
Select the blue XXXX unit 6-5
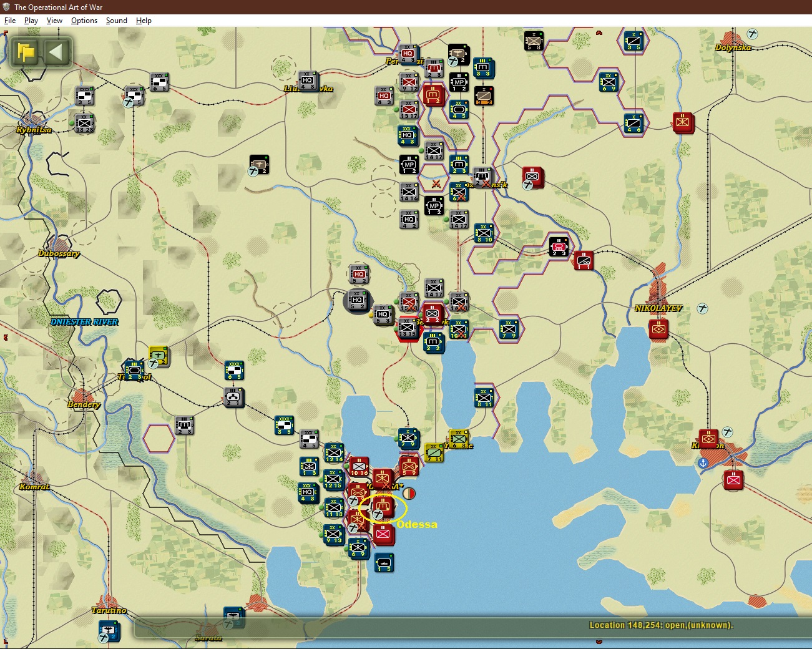[x=234, y=370]
